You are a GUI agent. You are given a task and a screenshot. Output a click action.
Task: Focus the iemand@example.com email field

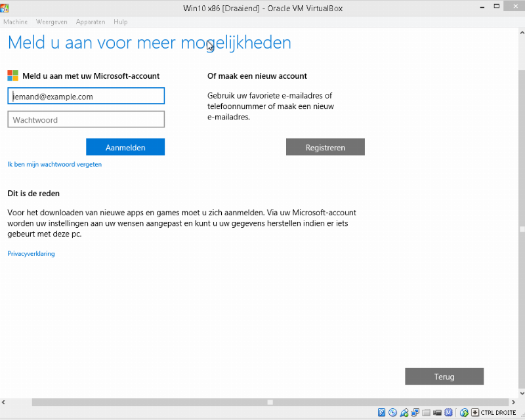[x=86, y=96]
